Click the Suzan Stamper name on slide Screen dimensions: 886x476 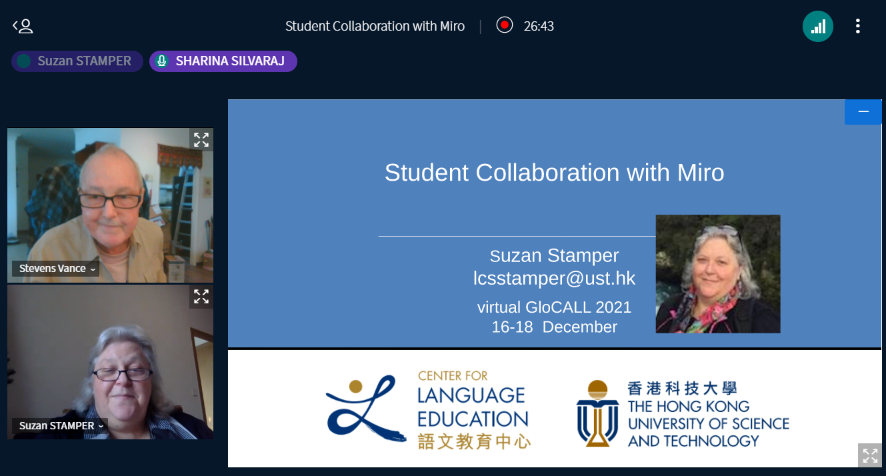tap(554, 256)
